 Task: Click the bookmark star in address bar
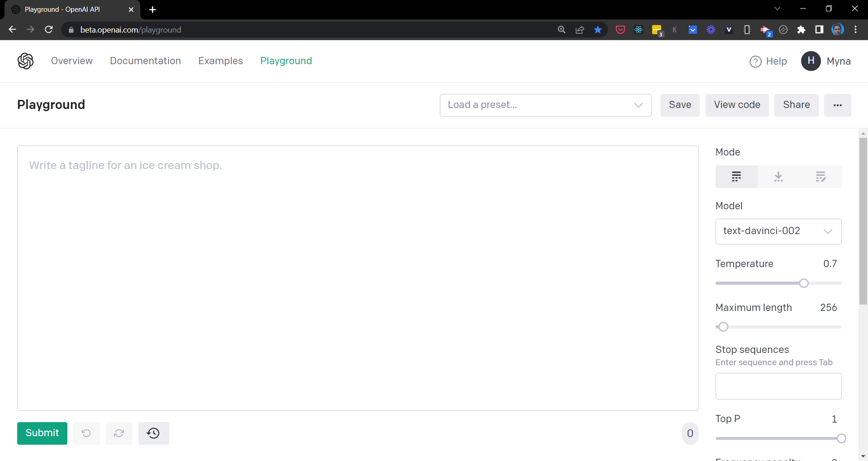point(598,30)
